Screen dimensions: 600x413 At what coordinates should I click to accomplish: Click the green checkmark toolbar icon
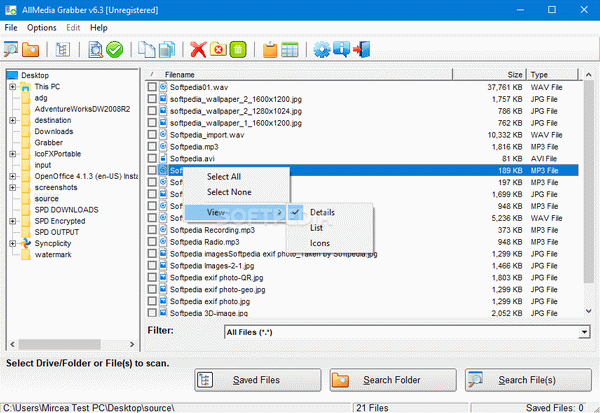coord(114,49)
